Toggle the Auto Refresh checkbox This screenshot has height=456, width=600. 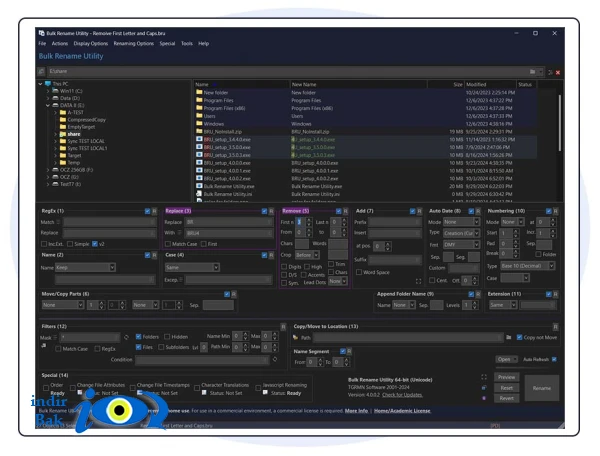(554, 359)
